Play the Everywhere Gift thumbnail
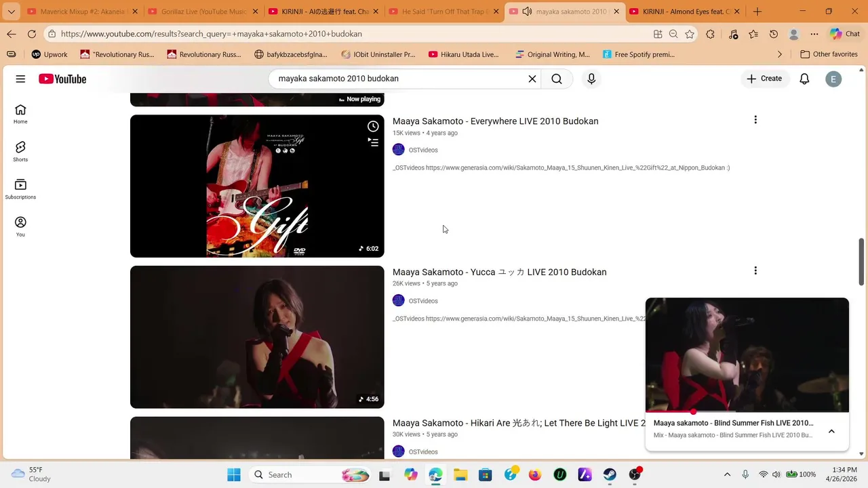 click(257, 186)
